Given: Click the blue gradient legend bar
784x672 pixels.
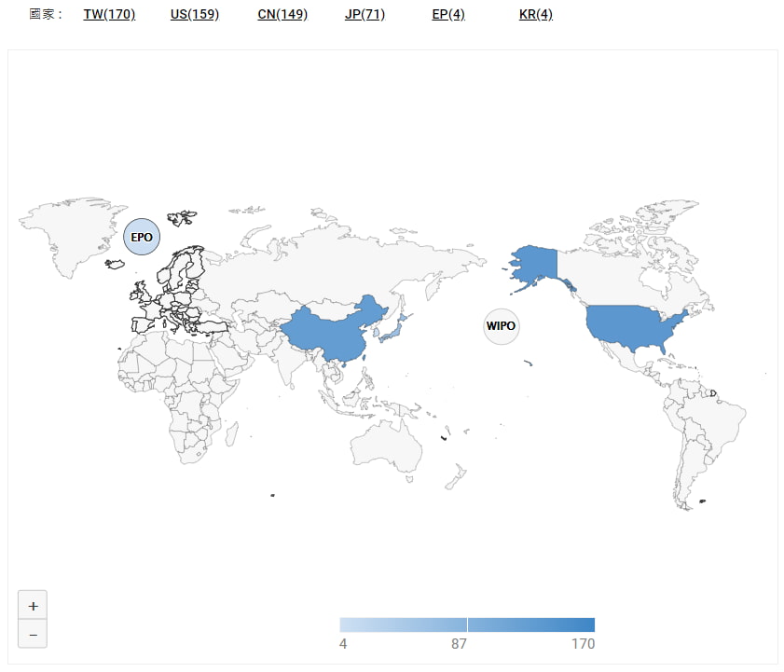Looking at the screenshot, I should pyautogui.click(x=467, y=624).
